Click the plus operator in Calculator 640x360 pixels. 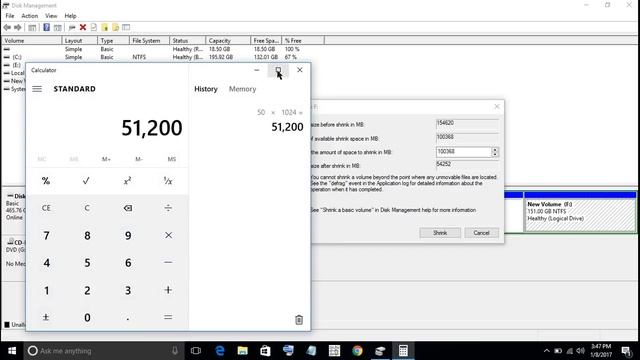(x=168, y=290)
